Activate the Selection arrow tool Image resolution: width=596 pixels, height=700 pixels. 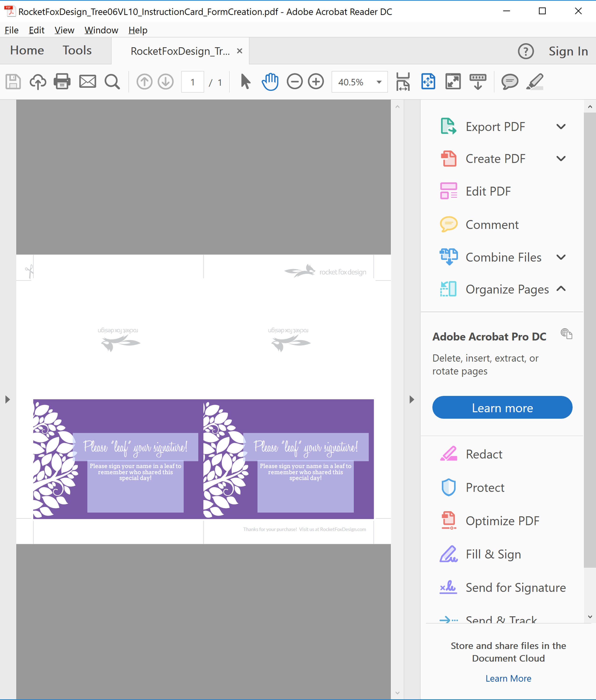click(x=246, y=82)
